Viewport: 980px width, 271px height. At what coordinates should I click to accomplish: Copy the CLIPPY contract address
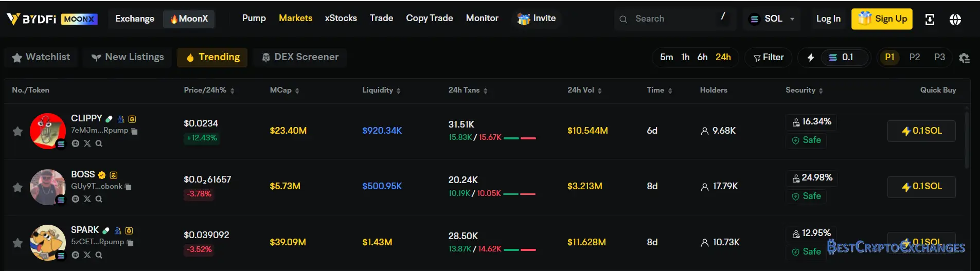point(134,131)
